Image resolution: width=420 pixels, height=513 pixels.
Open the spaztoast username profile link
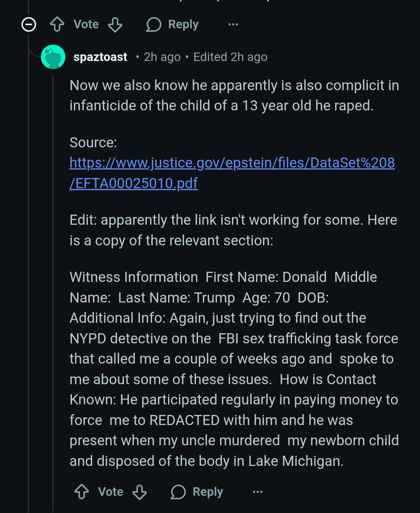(100, 57)
